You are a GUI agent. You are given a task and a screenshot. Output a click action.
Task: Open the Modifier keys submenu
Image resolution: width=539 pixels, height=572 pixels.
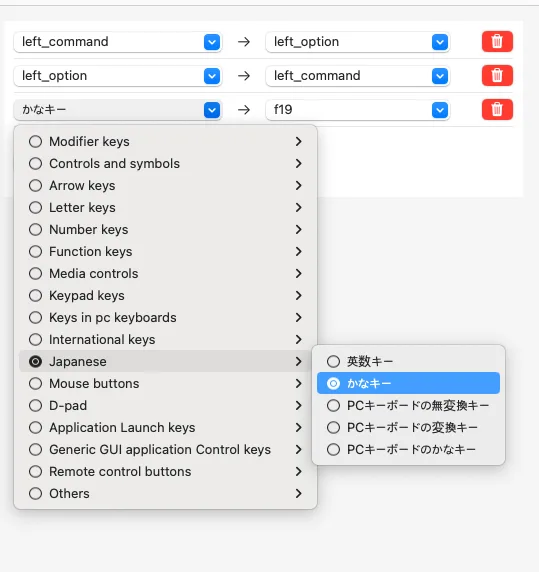point(165,142)
